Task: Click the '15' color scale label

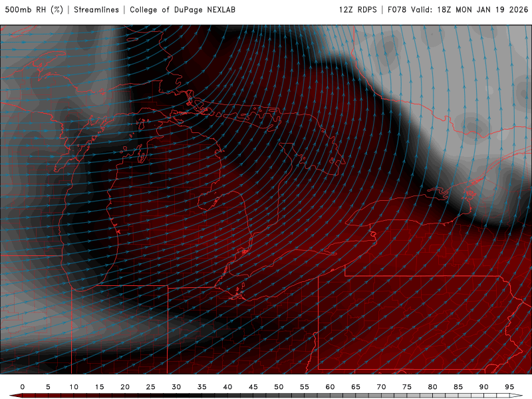Action: pyautogui.click(x=99, y=387)
